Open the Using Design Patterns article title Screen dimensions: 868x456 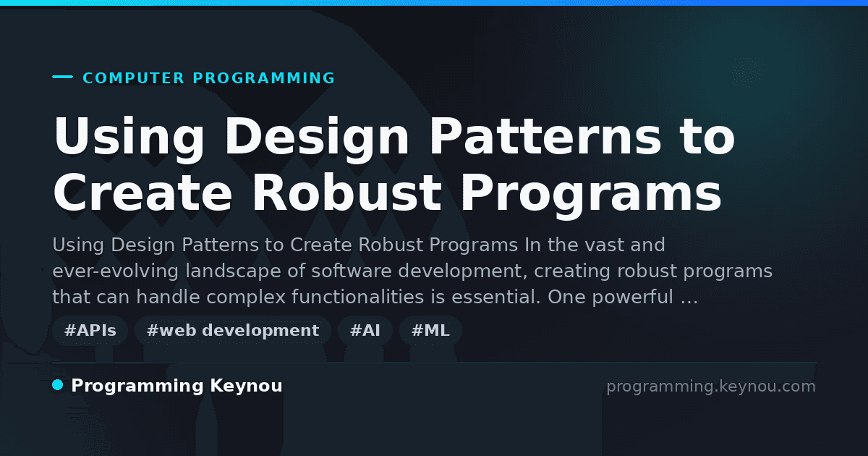pos(394,166)
